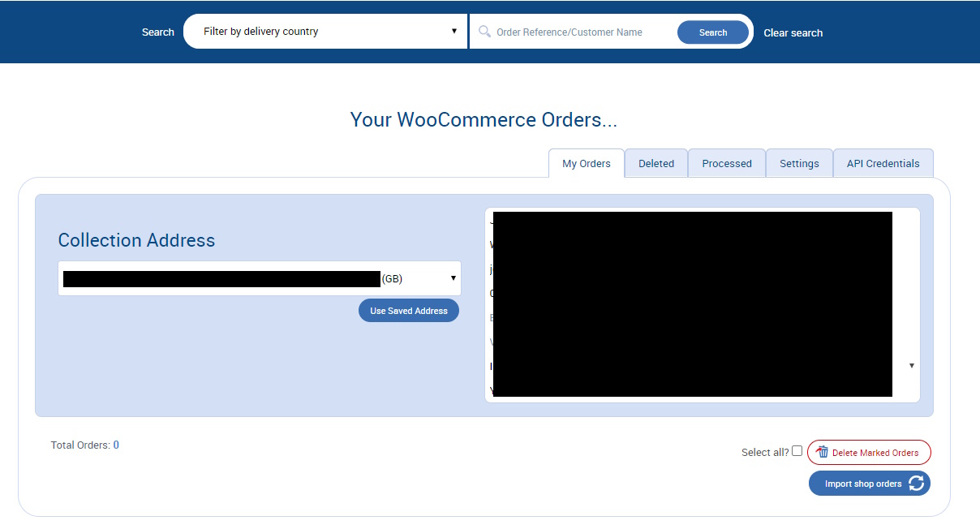
Task: Click the Clear search link
Action: [x=793, y=32]
